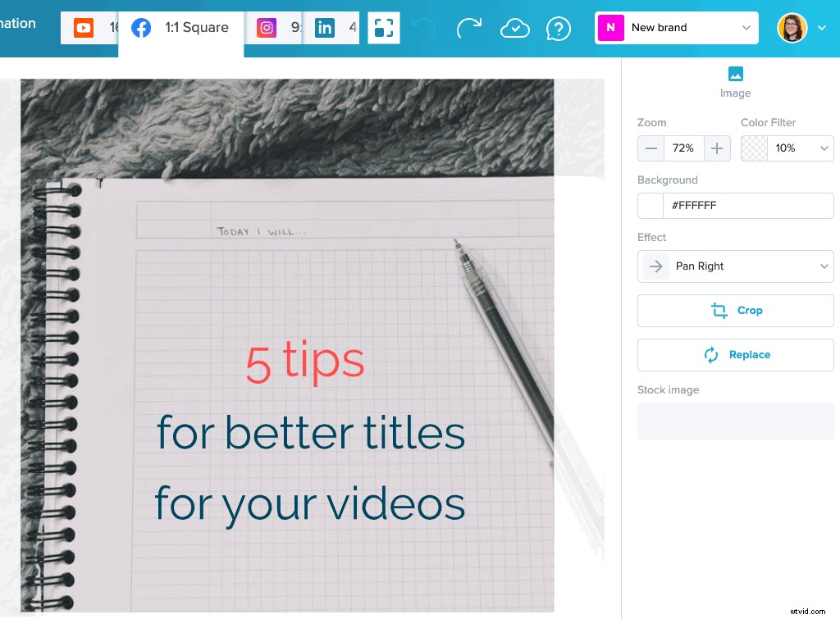Open the user account menu beside the avatar
Image resolution: width=840 pixels, height=619 pixels.
click(823, 27)
